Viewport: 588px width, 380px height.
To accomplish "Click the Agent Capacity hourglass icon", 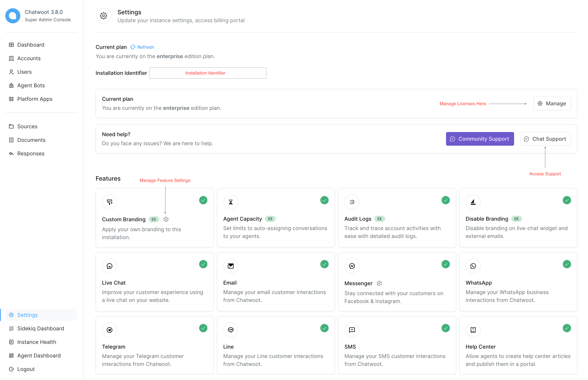I will [x=231, y=202].
